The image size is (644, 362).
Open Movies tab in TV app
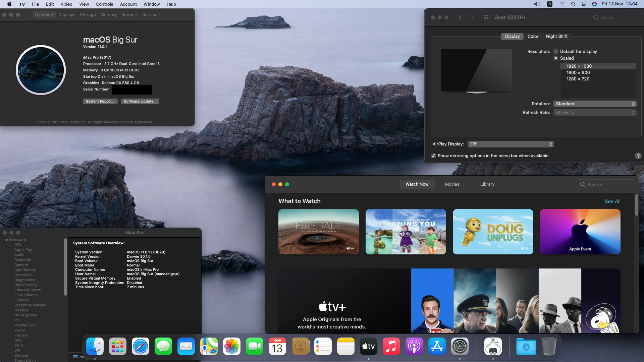pyautogui.click(x=452, y=184)
